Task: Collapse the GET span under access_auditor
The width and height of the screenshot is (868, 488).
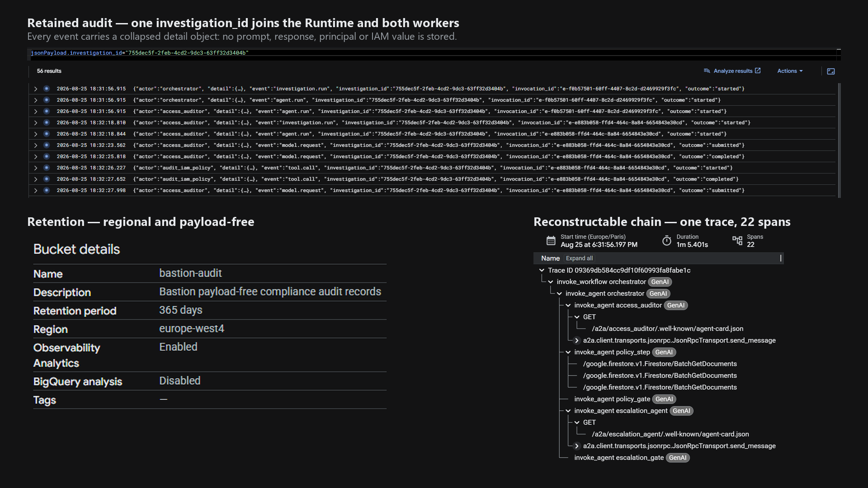Action: click(577, 317)
